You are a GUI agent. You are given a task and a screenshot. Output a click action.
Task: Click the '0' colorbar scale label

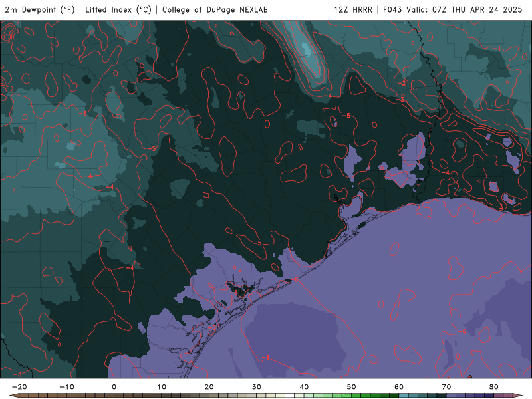tap(114, 387)
